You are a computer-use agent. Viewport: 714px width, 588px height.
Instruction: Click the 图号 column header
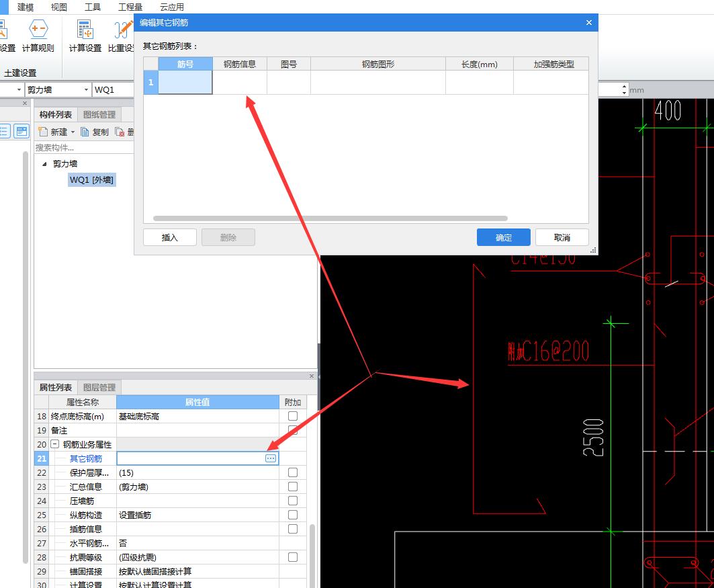click(x=289, y=65)
